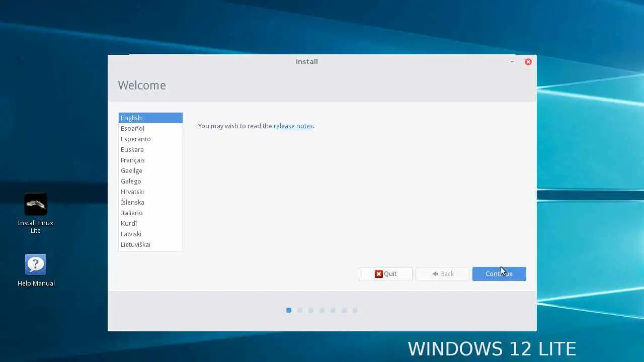Select Esperanto in the language list
This screenshot has width=644, height=362.
150,139
